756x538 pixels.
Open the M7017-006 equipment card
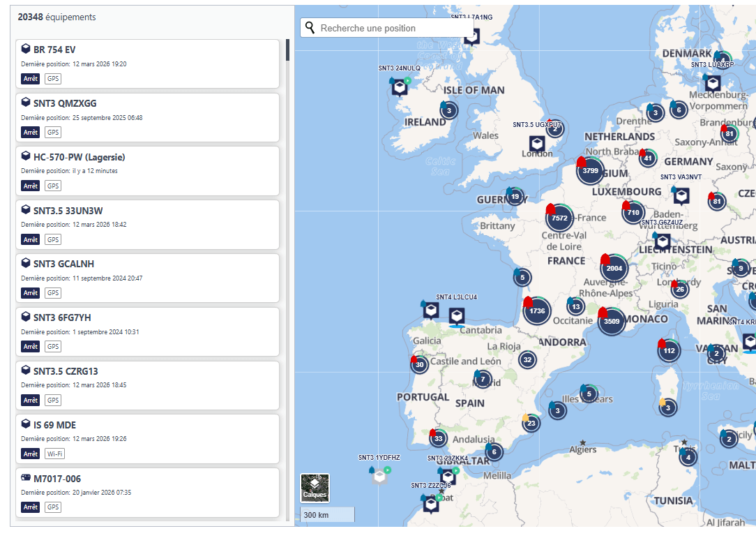(148, 493)
